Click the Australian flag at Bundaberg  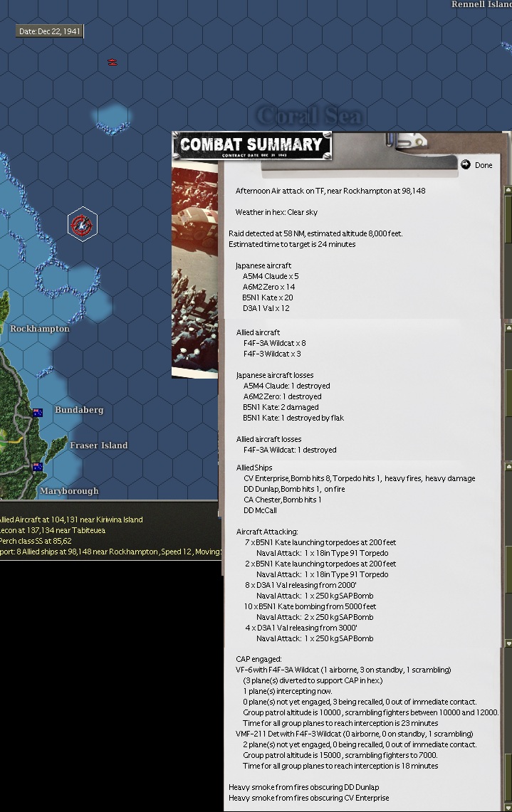pos(37,413)
